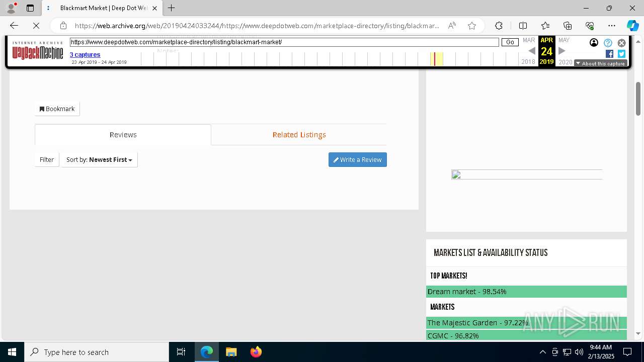Image resolution: width=644 pixels, height=362 pixels.
Task: Open Copilot sidebar
Action: pyautogui.click(x=632, y=26)
